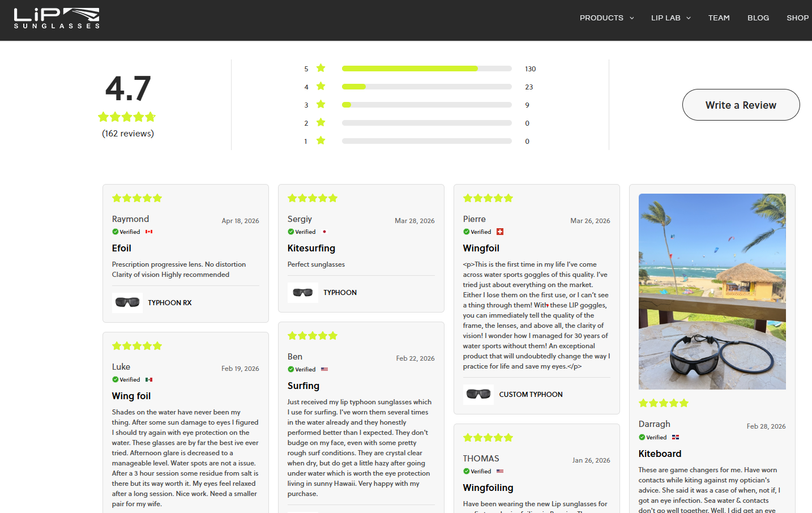Screen dimensions: 812x513
Task: Click the Typhoon RX sunglasses product icon
Action: click(x=127, y=302)
